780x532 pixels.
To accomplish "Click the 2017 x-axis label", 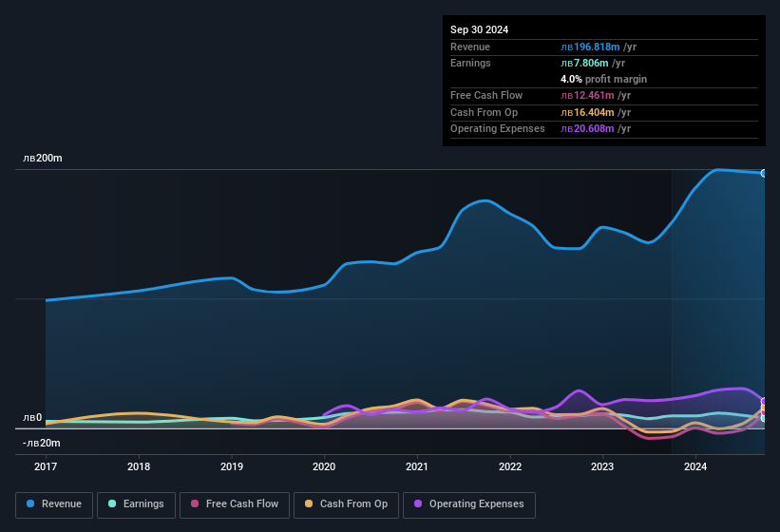I will (46, 466).
